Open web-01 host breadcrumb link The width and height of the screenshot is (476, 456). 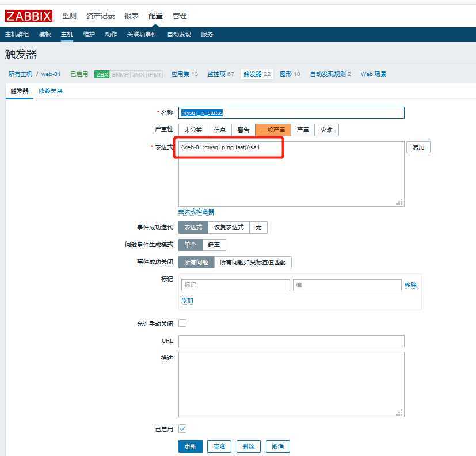coord(51,74)
